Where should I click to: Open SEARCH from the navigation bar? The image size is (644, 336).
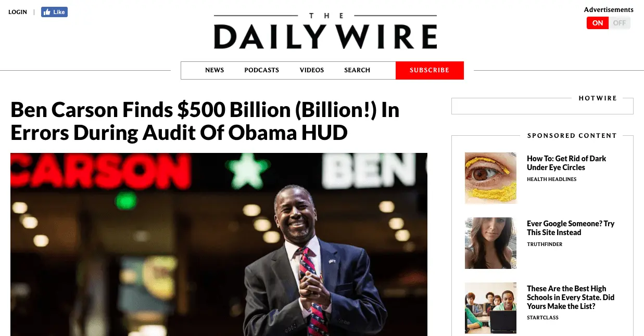(x=357, y=70)
